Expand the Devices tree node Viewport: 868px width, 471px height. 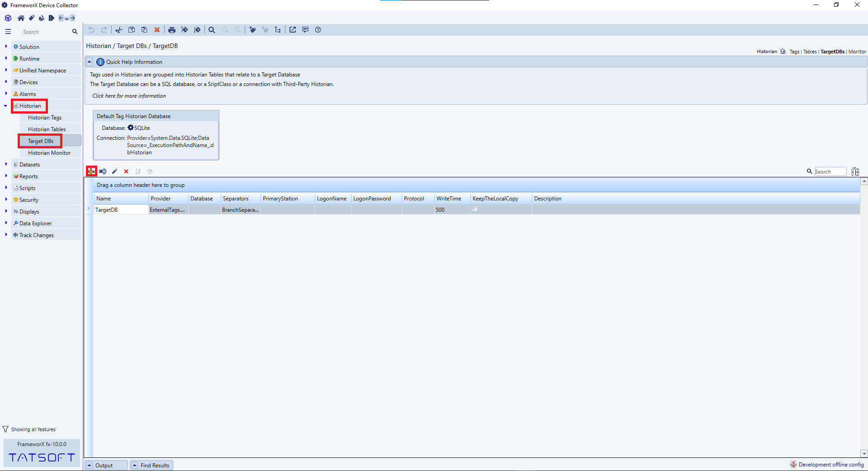(6, 82)
